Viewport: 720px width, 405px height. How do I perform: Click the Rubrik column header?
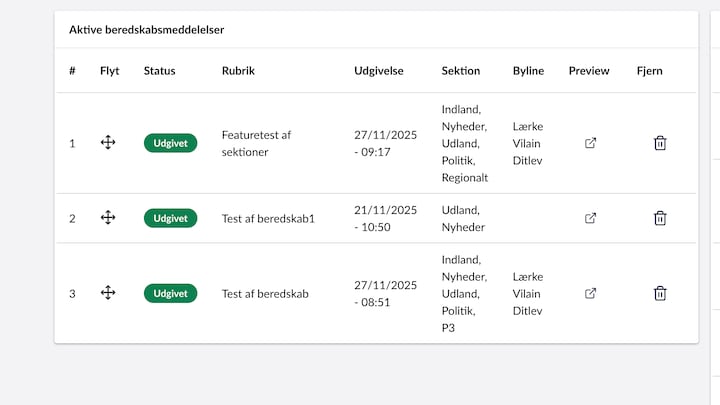[238, 71]
